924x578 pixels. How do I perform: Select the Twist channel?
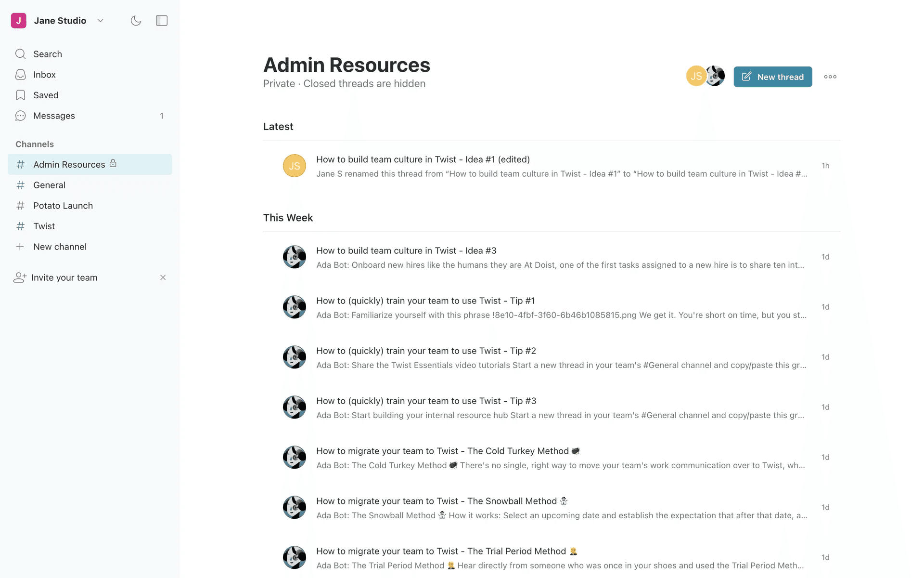click(x=44, y=226)
